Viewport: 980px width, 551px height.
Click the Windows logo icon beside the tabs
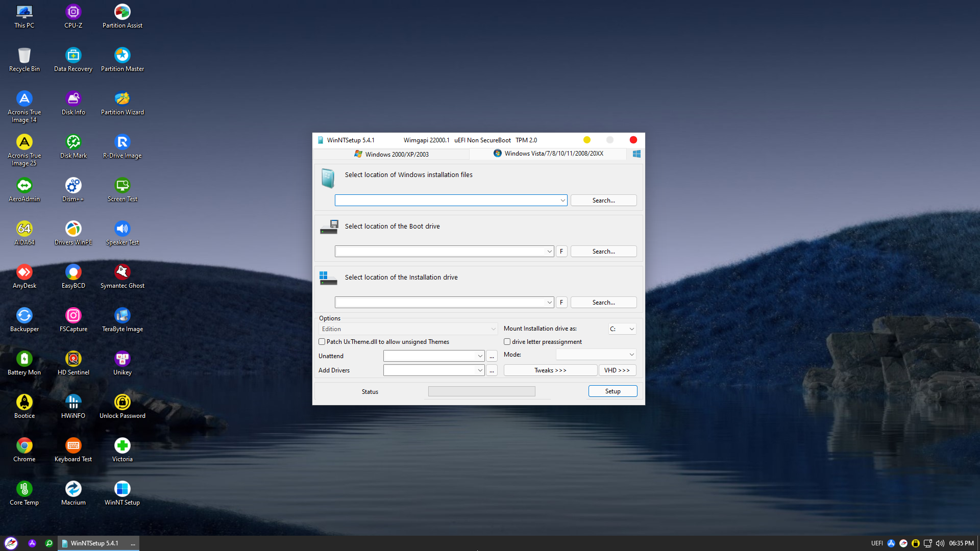point(636,154)
